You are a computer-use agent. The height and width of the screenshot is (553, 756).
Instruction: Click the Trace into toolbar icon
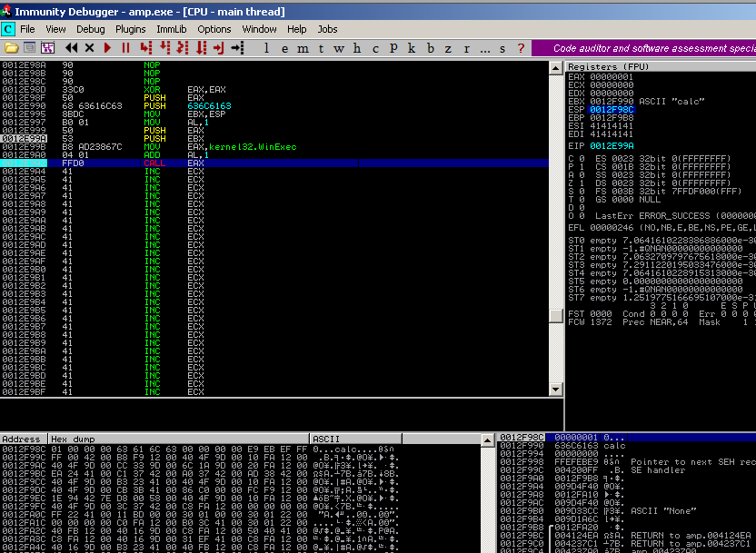coord(183,48)
